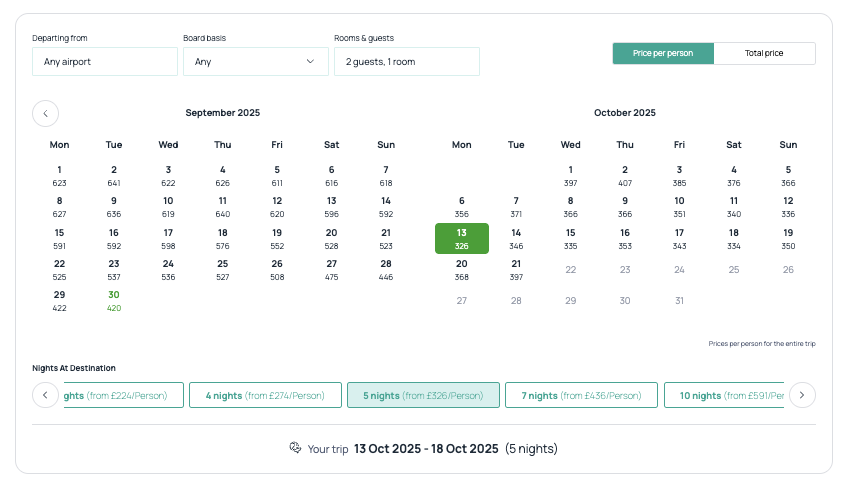852x488 pixels.
Task: Choose 21 October priced at 397
Action: pos(516,270)
